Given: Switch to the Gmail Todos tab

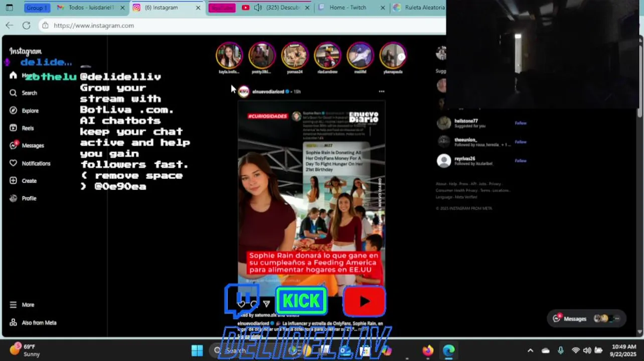Looking at the screenshot, I should coord(90,8).
